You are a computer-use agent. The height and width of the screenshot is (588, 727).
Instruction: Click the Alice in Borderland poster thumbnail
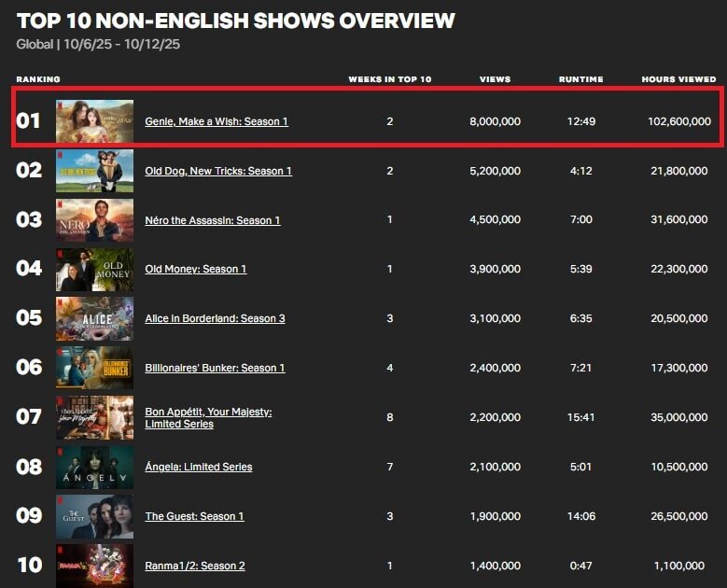pyautogui.click(x=94, y=319)
